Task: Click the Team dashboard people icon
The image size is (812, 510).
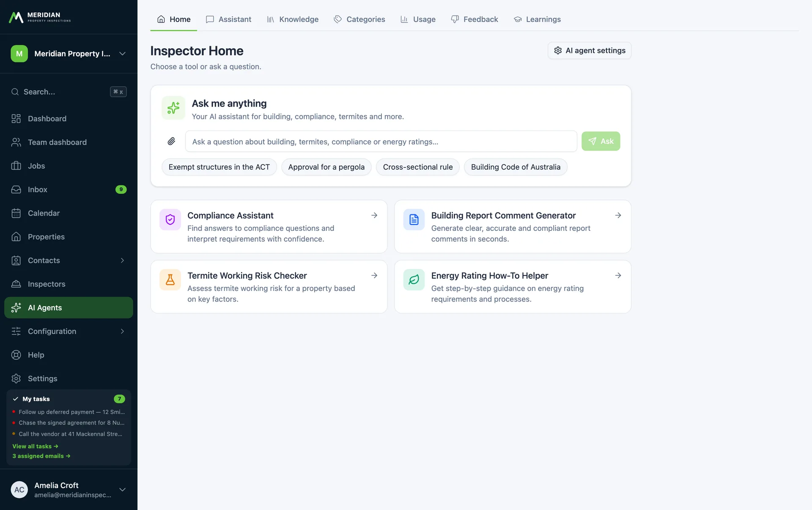Action: click(16, 143)
